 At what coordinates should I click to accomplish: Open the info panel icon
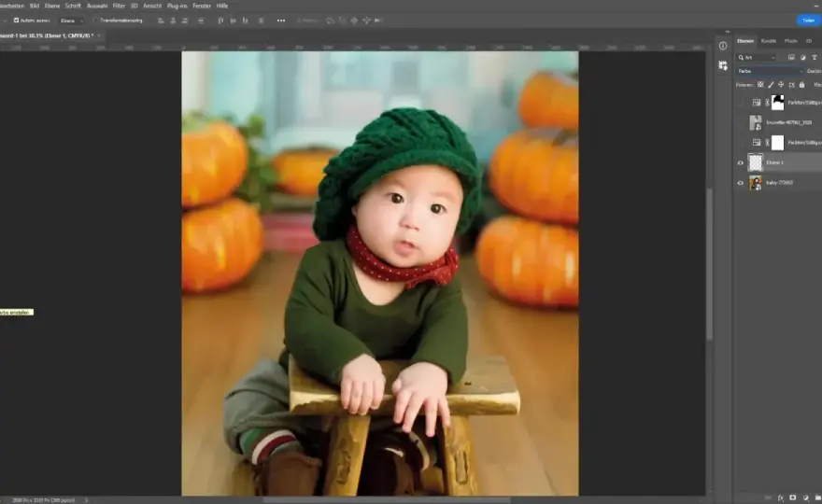pos(723,46)
